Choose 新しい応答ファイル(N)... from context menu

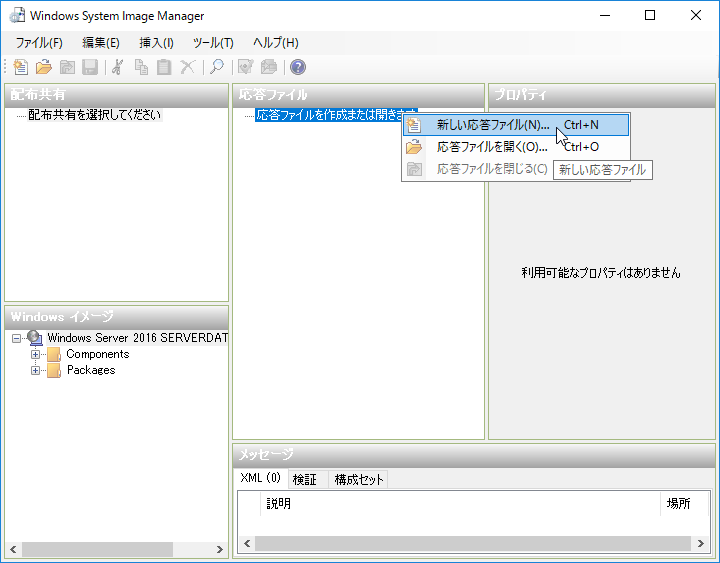point(516,125)
